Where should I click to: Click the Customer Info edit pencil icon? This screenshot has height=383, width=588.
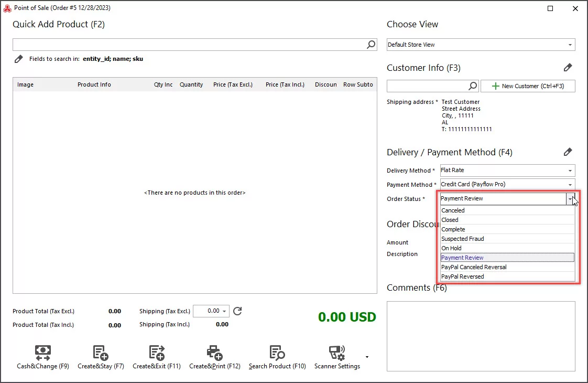(x=568, y=68)
